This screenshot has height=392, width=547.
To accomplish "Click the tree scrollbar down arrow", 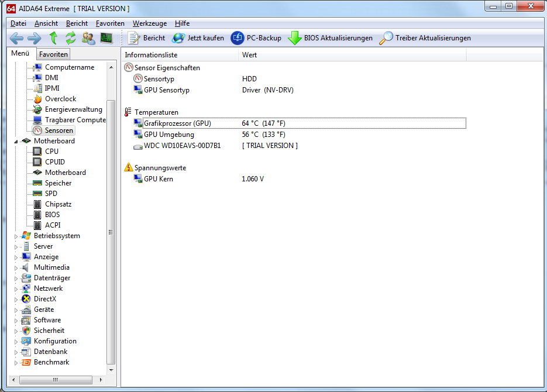I will [x=111, y=370].
